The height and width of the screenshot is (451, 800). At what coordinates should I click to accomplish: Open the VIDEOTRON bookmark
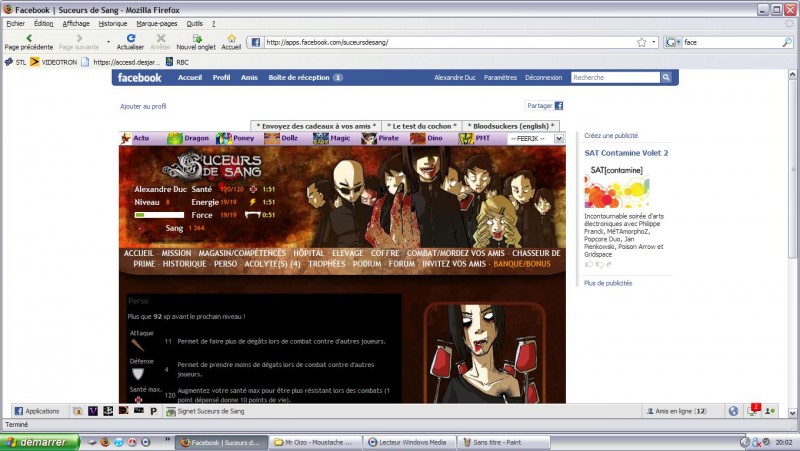click(54, 62)
